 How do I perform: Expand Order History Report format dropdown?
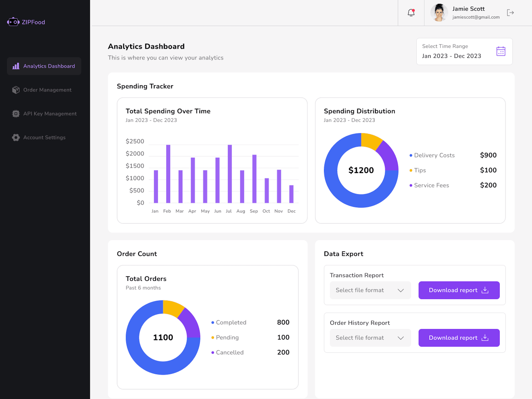[370, 338]
